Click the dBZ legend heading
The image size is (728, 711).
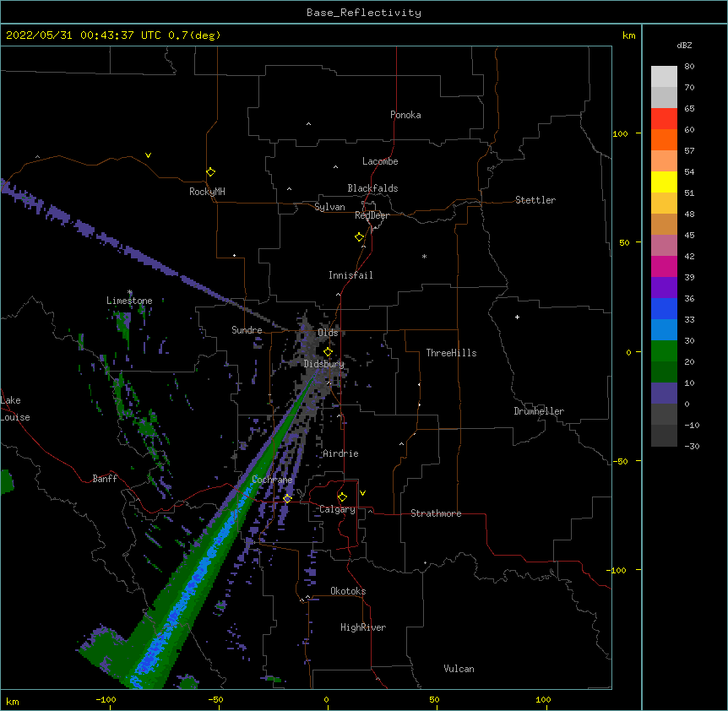point(684,45)
